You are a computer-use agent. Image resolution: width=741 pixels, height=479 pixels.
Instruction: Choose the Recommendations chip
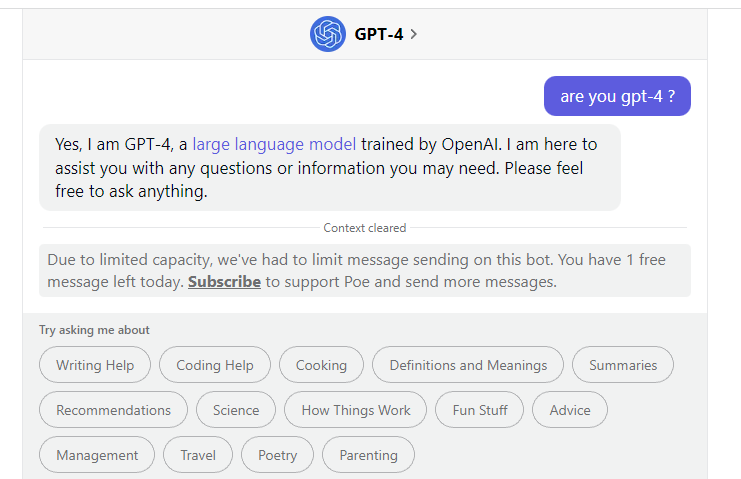click(x=113, y=410)
